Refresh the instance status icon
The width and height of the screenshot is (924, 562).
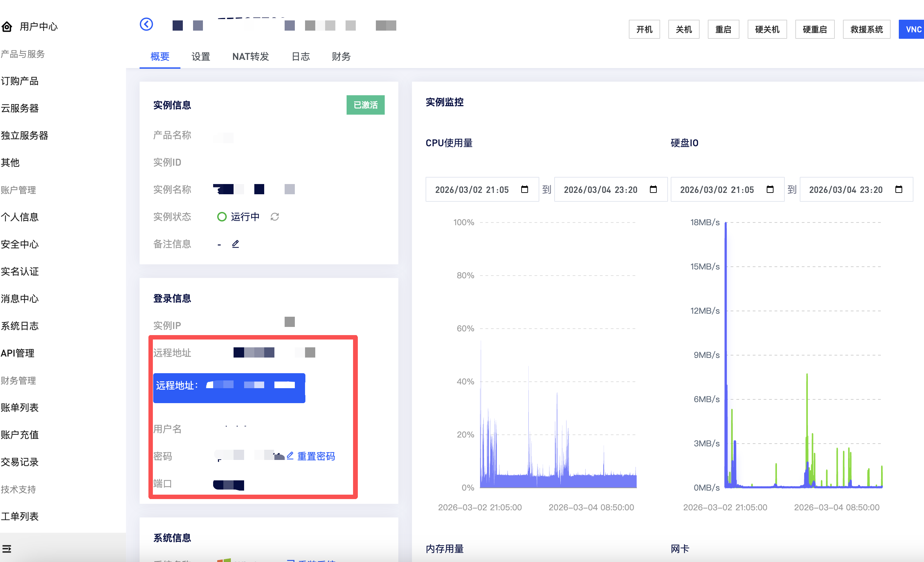click(274, 217)
